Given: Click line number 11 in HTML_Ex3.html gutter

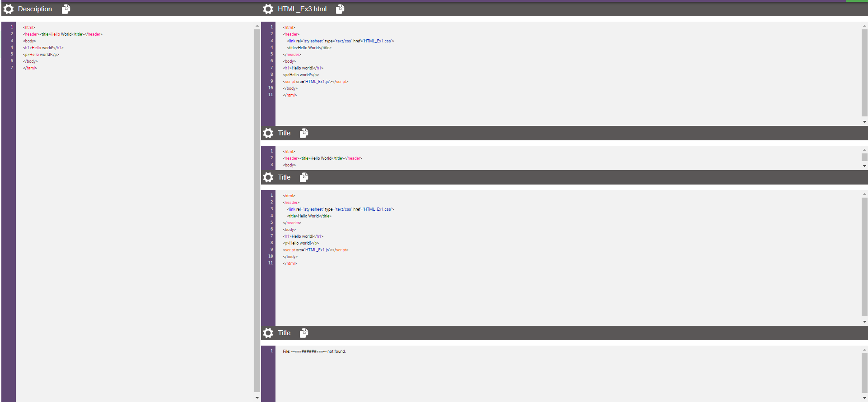Looking at the screenshot, I should pos(271,95).
